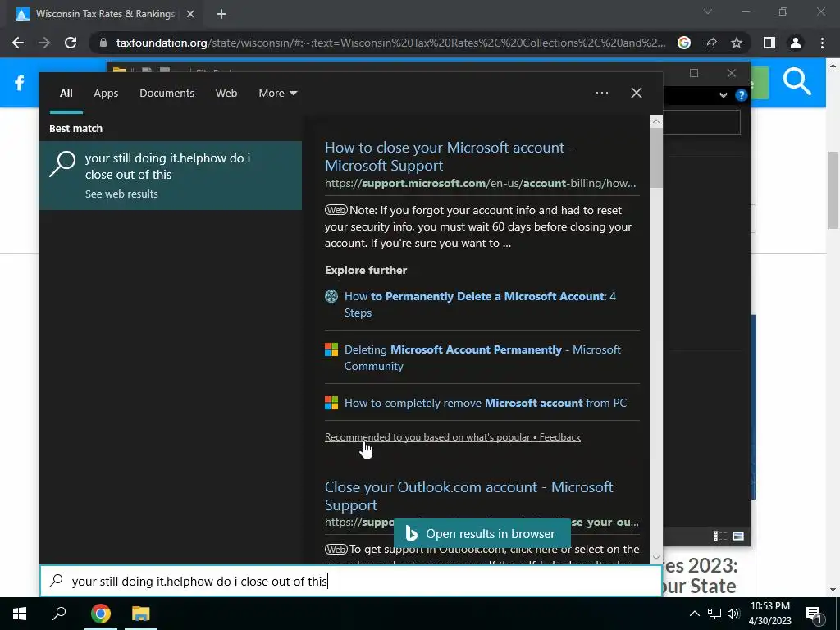The height and width of the screenshot is (630, 840).
Task: Switch File Explorer to large icons view
Action: click(738, 536)
